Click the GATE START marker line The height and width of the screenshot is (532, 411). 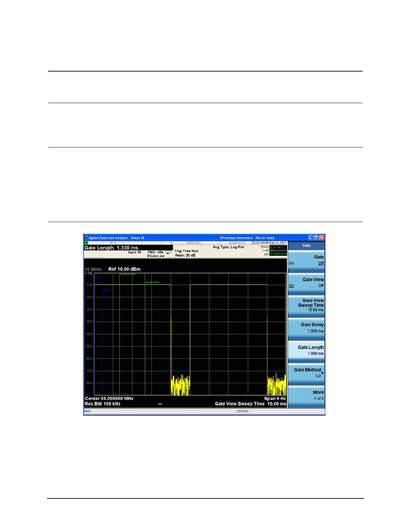(x=120, y=334)
